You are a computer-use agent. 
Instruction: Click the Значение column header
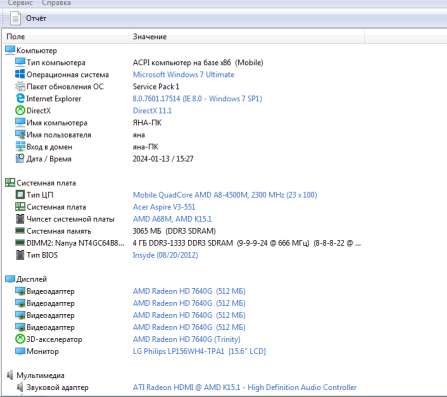(150, 36)
